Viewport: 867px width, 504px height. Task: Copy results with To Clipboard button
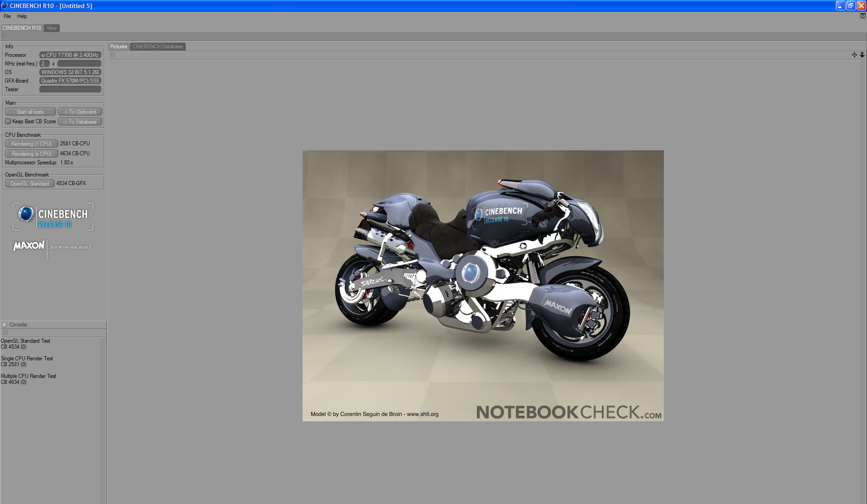click(80, 112)
